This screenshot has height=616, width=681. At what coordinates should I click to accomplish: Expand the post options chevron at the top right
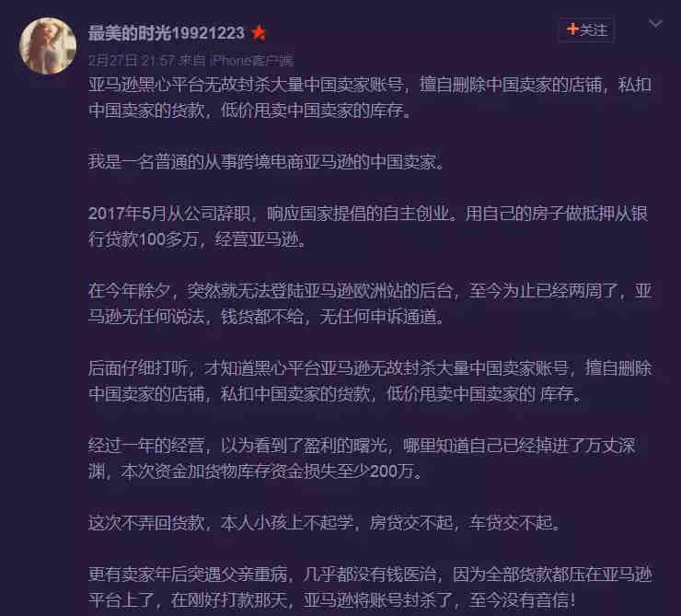[655, 23]
